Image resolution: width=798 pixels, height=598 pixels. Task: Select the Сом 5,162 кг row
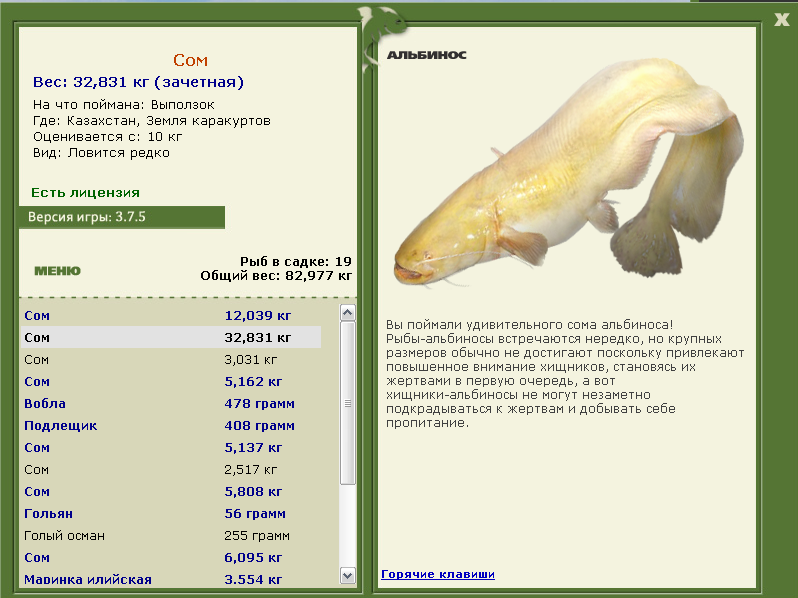[x=170, y=382]
